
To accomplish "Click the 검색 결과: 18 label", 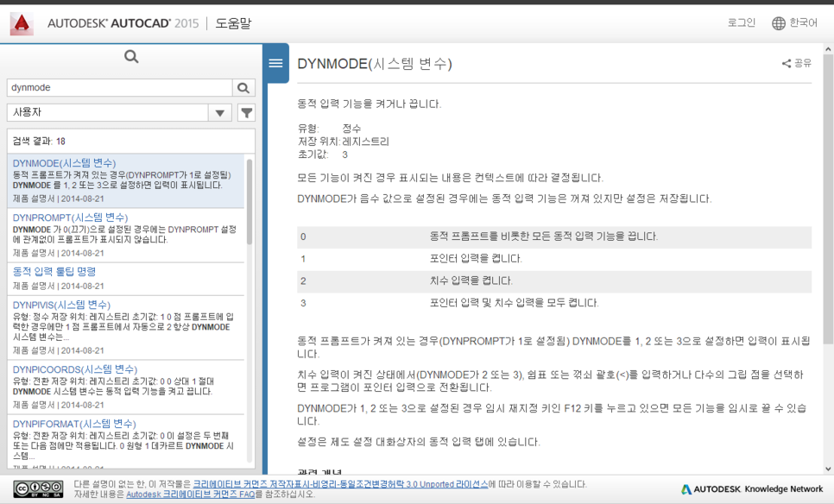I will tap(39, 142).
